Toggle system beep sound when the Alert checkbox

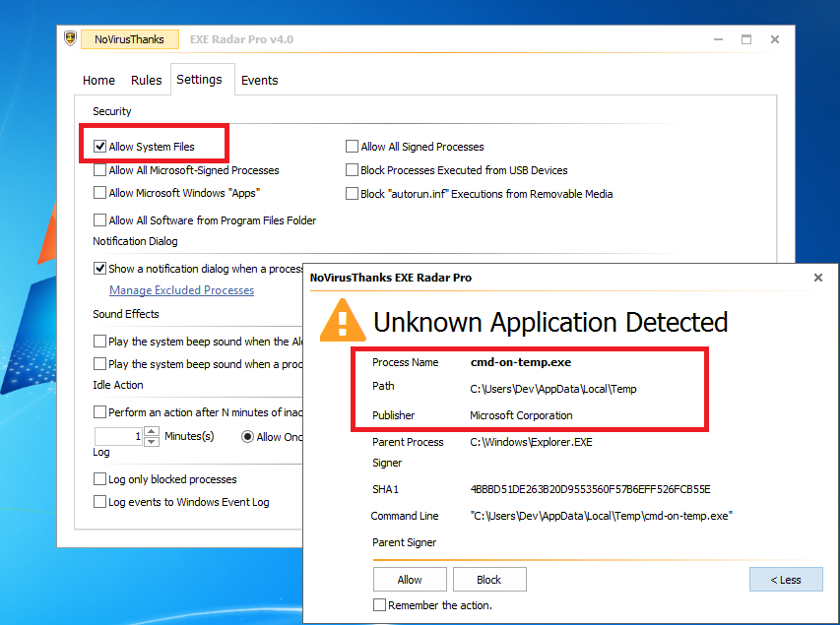[99, 342]
